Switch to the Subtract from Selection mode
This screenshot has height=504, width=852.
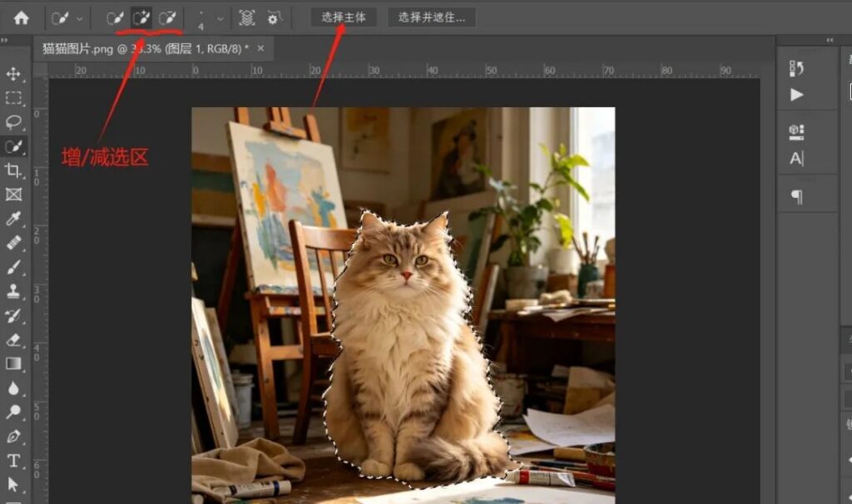click(x=167, y=18)
